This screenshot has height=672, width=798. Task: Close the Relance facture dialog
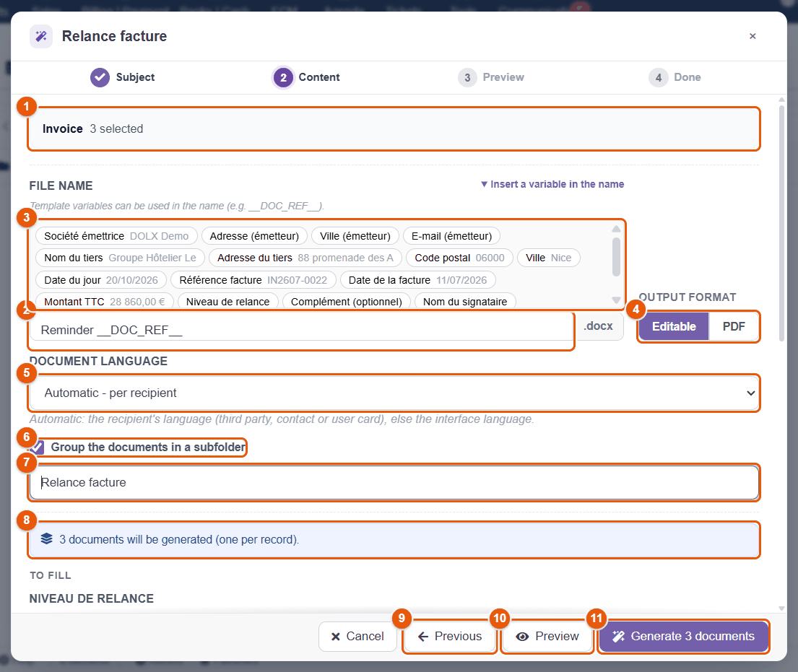point(753,36)
